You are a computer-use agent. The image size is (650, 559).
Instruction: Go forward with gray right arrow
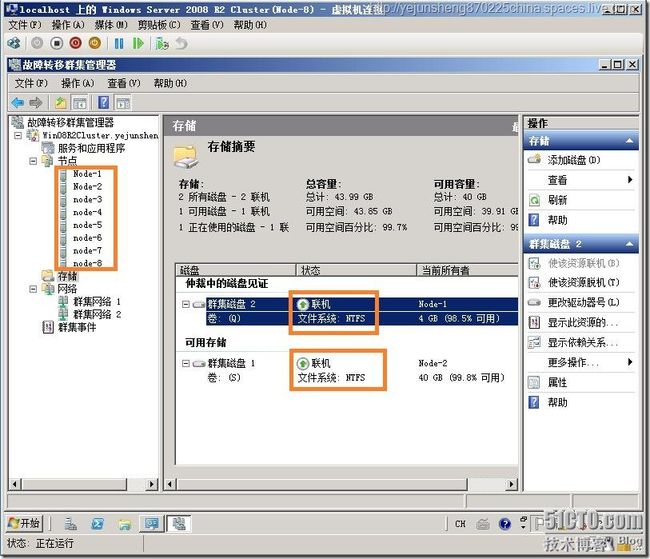pyautogui.click(x=36, y=102)
